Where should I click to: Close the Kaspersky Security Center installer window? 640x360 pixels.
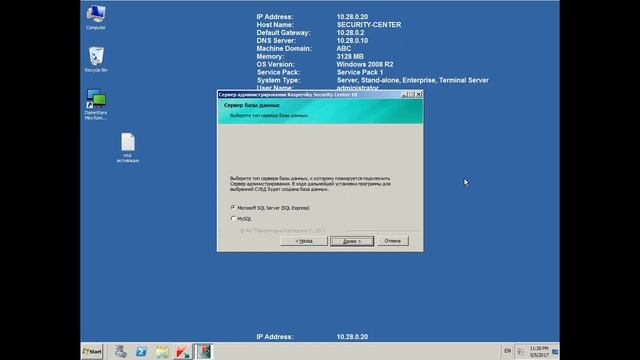point(418,94)
